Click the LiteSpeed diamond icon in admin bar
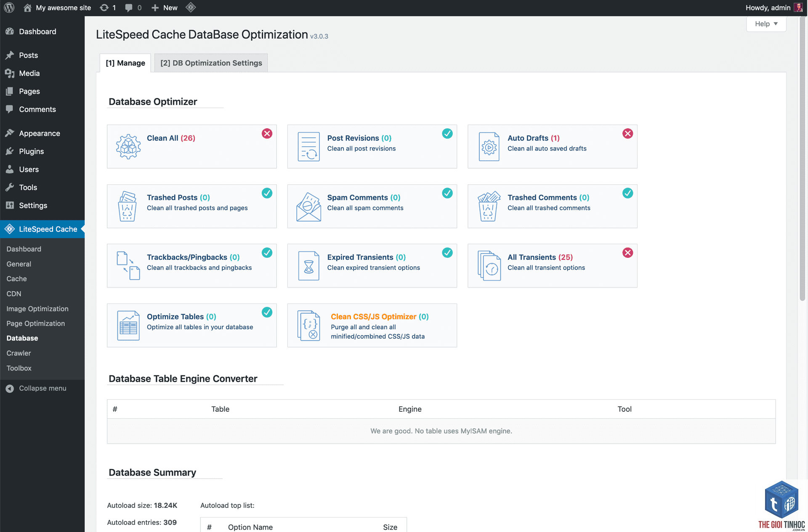The width and height of the screenshot is (808, 532). click(191, 7)
